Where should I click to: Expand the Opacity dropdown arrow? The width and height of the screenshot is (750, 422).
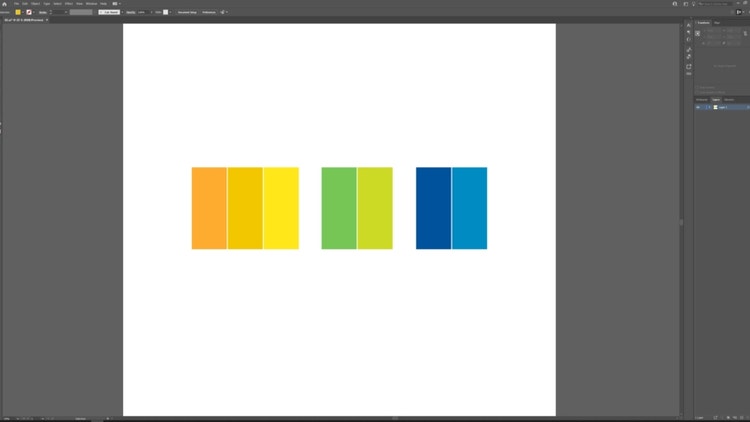click(151, 12)
